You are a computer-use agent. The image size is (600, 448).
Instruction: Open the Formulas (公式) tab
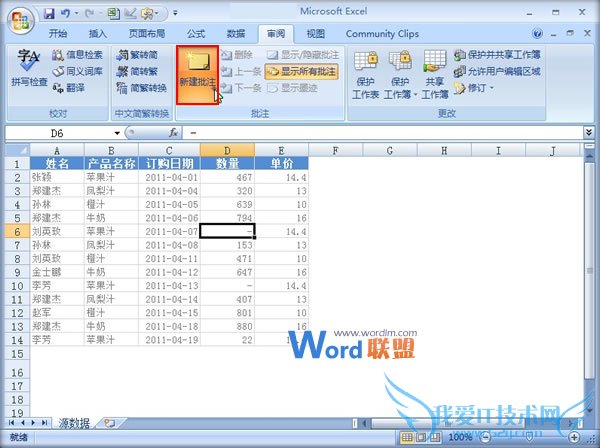tap(196, 34)
